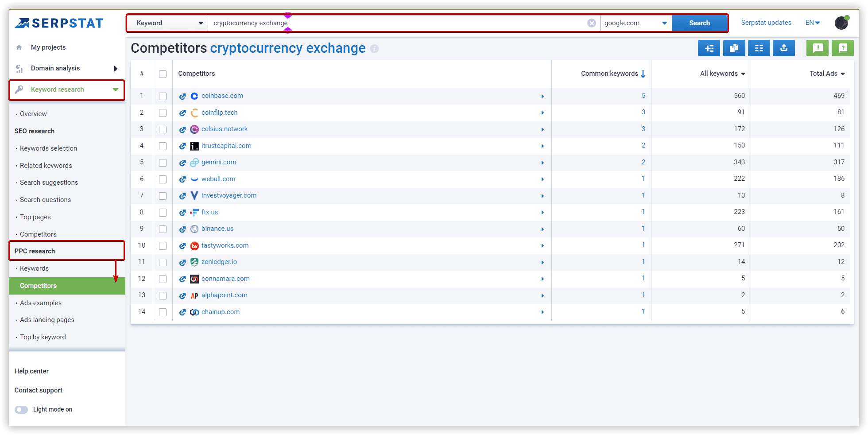Open coinbase.com via its external link icon

click(x=182, y=96)
